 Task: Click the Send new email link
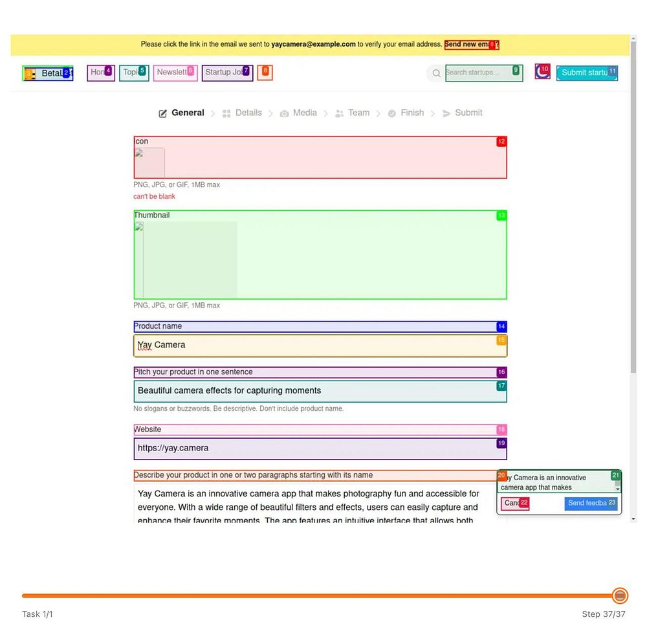point(472,45)
